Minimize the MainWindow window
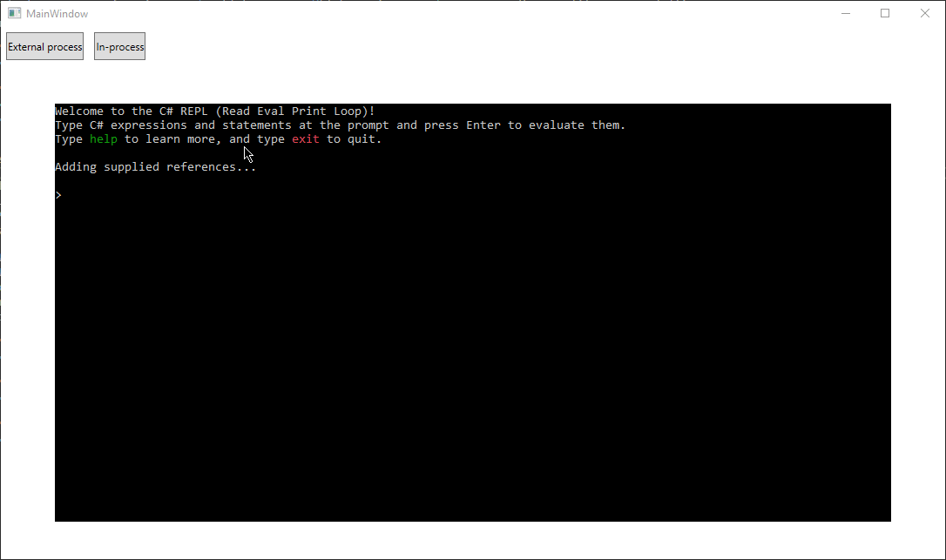The image size is (946, 560). tap(845, 13)
